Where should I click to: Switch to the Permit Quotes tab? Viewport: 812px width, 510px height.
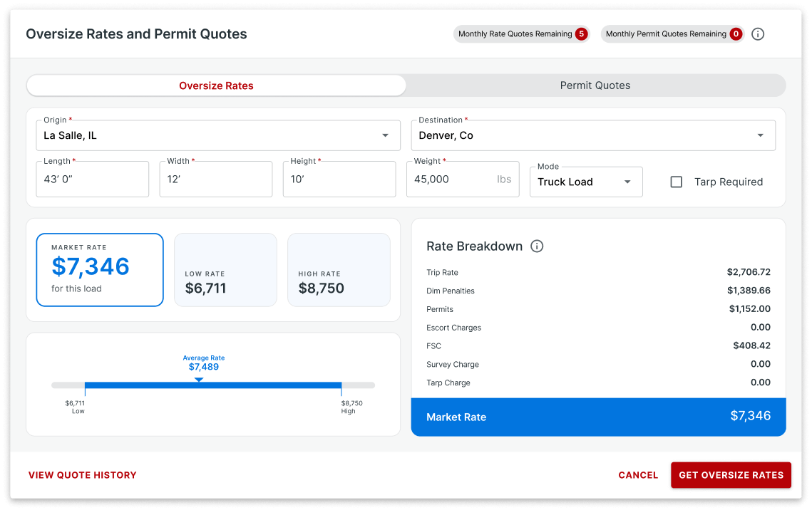(595, 85)
